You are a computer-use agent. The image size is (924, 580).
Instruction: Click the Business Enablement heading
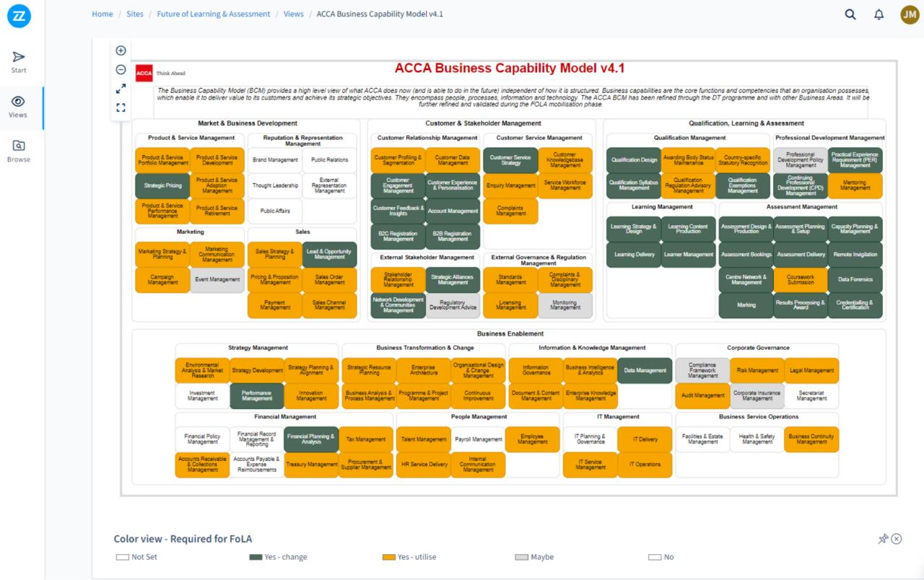[510, 334]
